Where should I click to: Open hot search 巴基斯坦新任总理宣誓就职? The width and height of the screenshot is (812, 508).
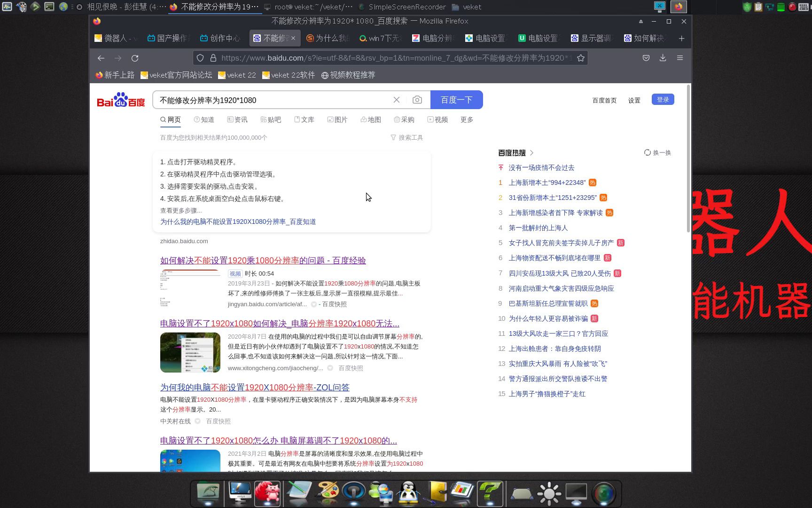pyautogui.click(x=548, y=303)
